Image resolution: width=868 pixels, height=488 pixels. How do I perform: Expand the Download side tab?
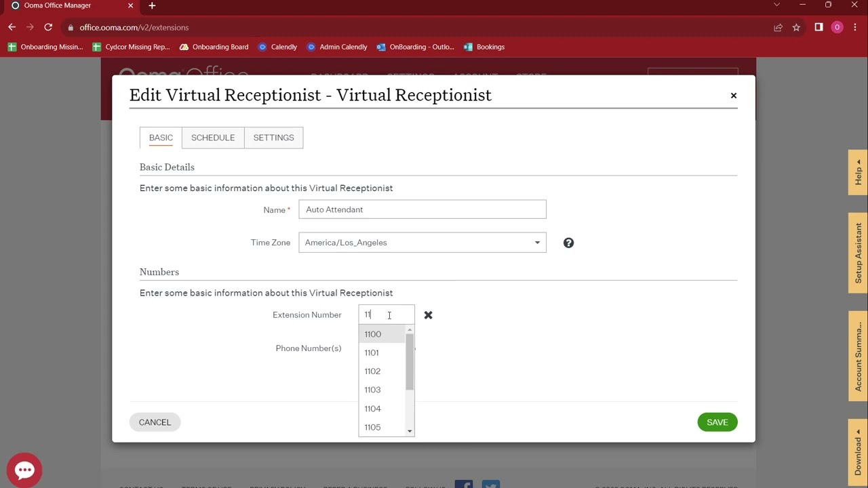coord(858,451)
